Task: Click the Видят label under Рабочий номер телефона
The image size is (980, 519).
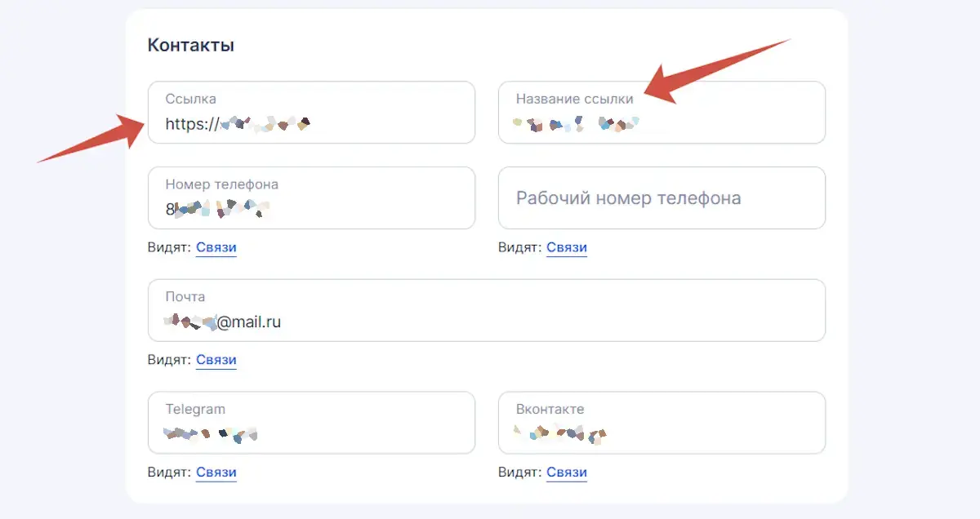Action: (x=522, y=247)
